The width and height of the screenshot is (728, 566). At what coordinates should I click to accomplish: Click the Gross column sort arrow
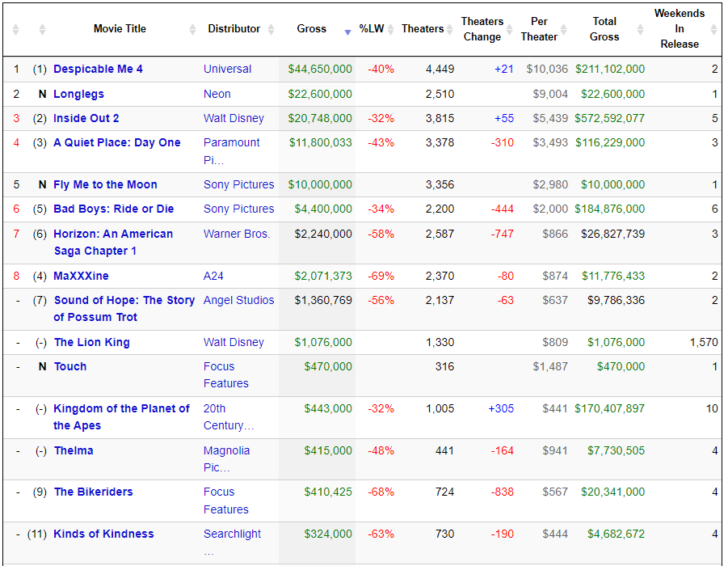coord(347,32)
